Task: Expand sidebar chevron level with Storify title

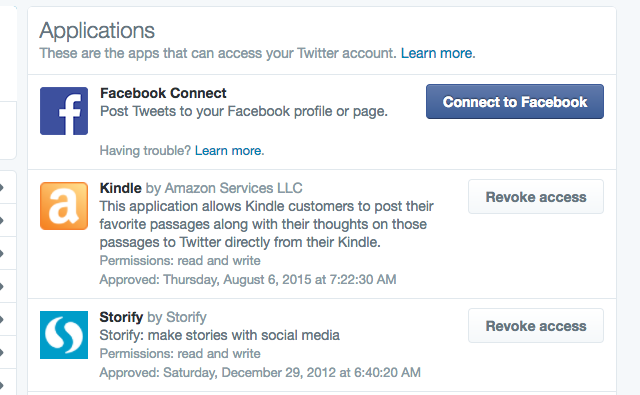Action: coord(2,319)
